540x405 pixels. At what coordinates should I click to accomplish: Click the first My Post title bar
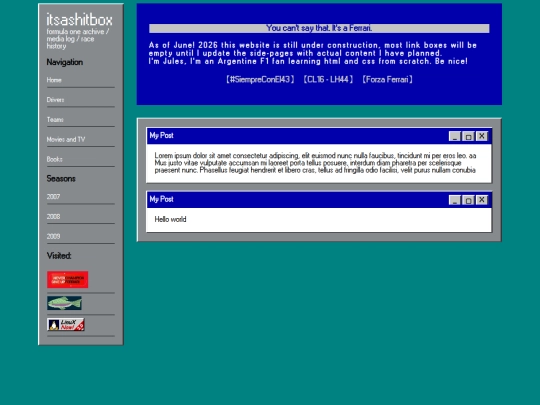pos(319,136)
